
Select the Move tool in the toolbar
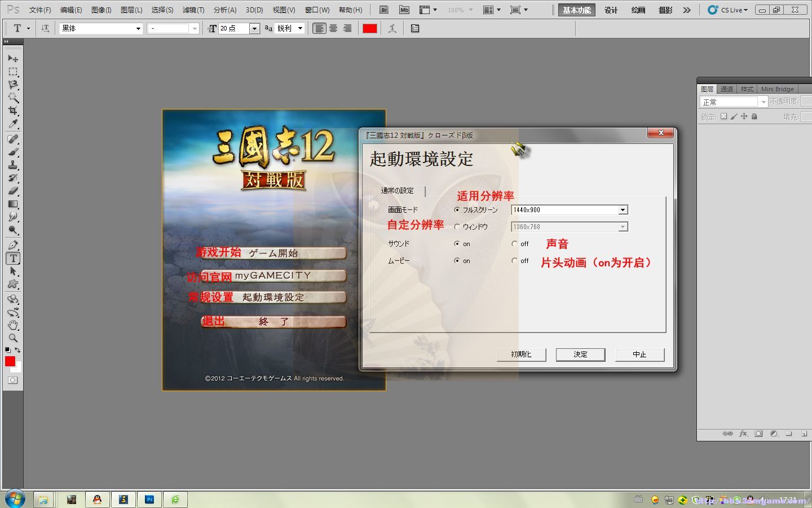tap(13, 59)
